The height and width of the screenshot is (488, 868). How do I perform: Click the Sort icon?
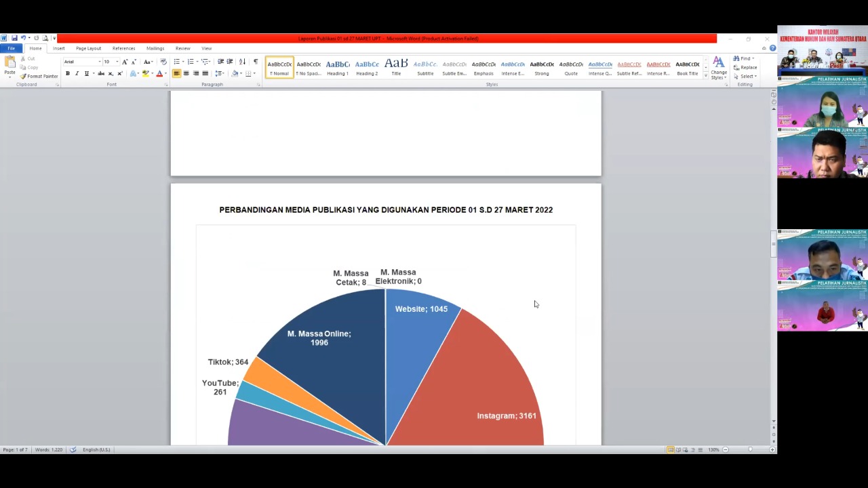coord(243,62)
